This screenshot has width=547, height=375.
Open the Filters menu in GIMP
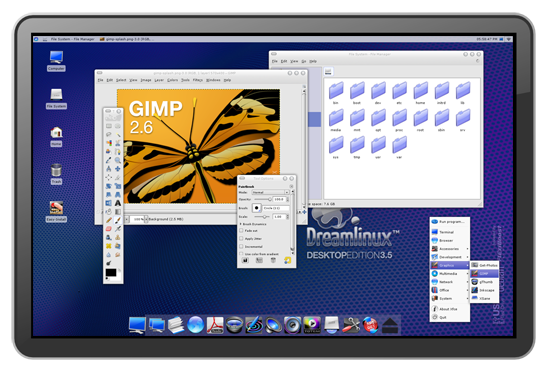pyautogui.click(x=198, y=80)
